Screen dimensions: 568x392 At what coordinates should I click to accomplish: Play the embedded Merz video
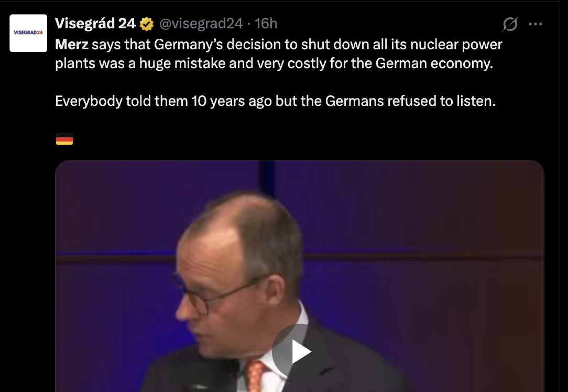click(299, 351)
